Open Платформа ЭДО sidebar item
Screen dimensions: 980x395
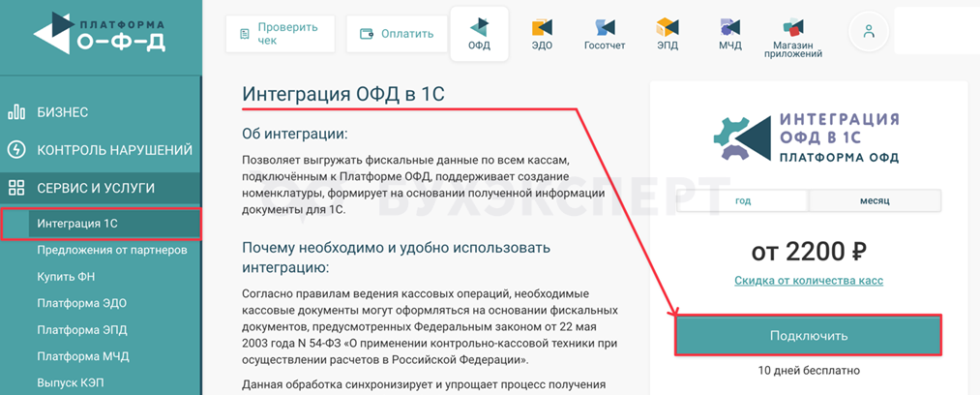(82, 304)
